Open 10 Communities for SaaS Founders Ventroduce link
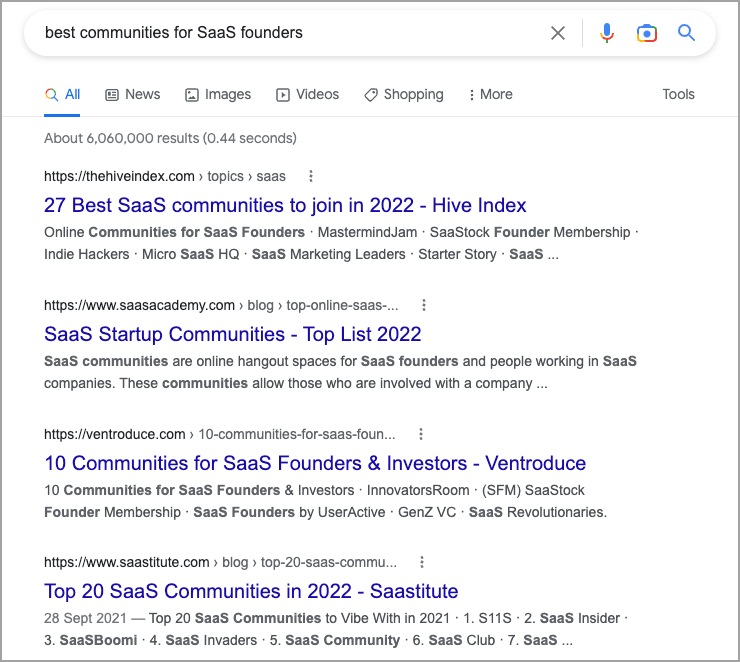 pos(315,463)
